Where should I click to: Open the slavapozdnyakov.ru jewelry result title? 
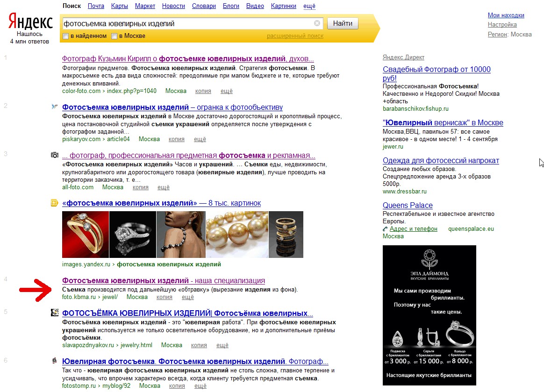click(x=187, y=313)
